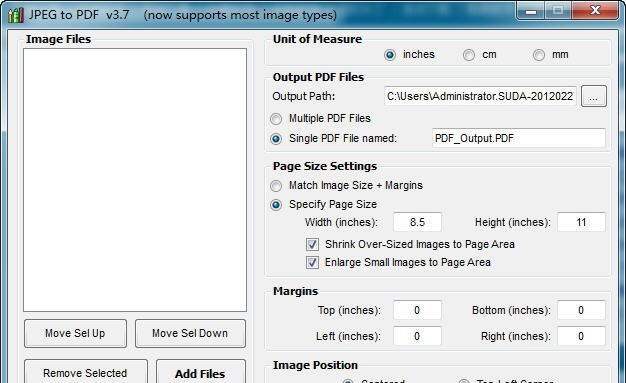Image resolution: width=626 pixels, height=383 pixels.
Task: Click the page Width (inches) field
Action: tap(417, 222)
